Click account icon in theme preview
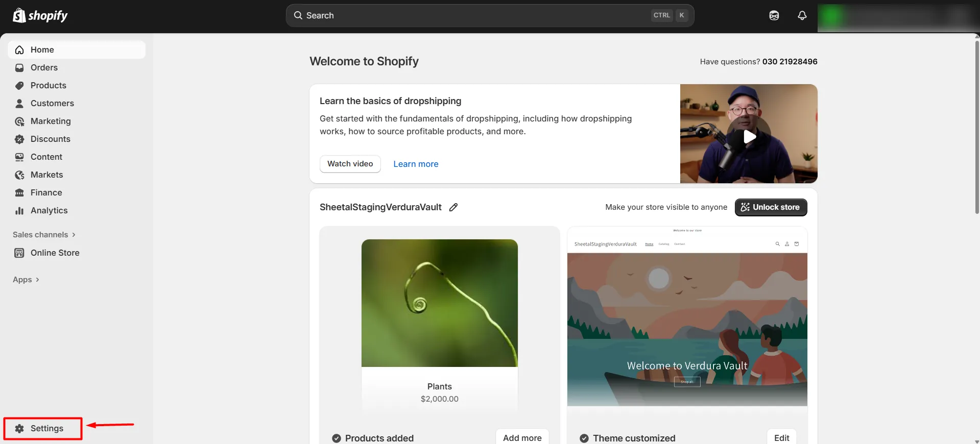 click(787, 244)
